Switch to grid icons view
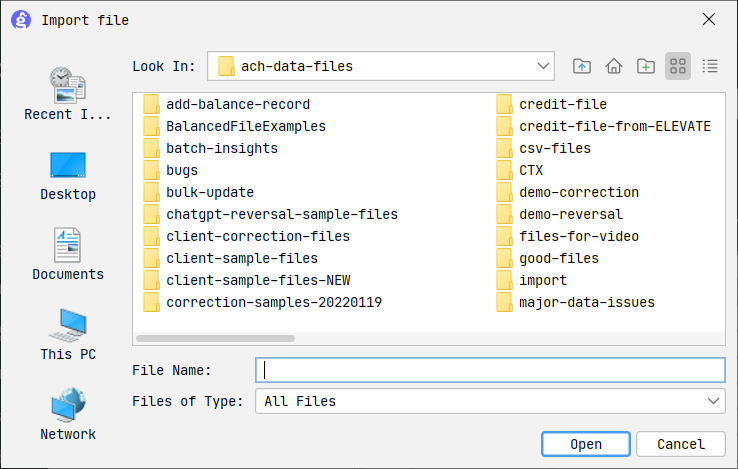The width and height of the screenshot is (738, 469). tap(678, 66)
